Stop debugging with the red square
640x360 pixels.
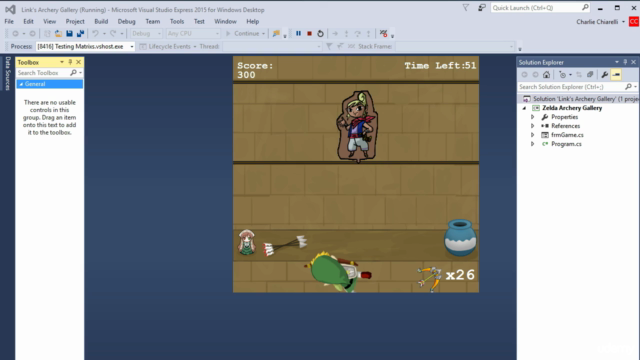(x=309, y=33)
